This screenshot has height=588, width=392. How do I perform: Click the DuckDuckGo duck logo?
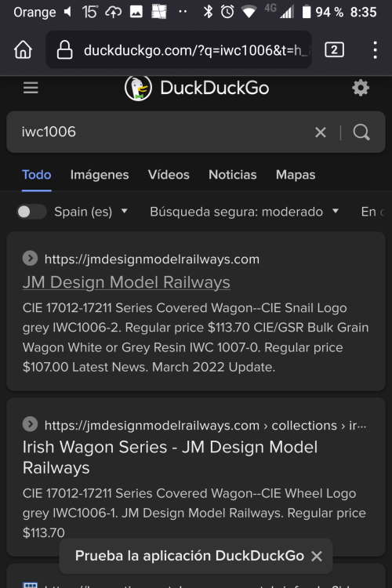(139, 88)
